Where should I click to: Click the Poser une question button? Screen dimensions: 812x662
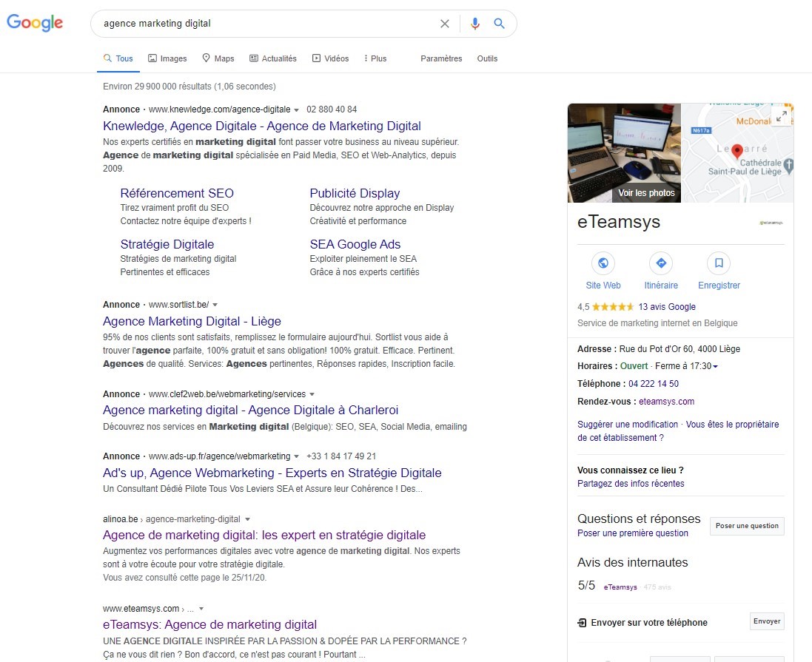(747, 526)
